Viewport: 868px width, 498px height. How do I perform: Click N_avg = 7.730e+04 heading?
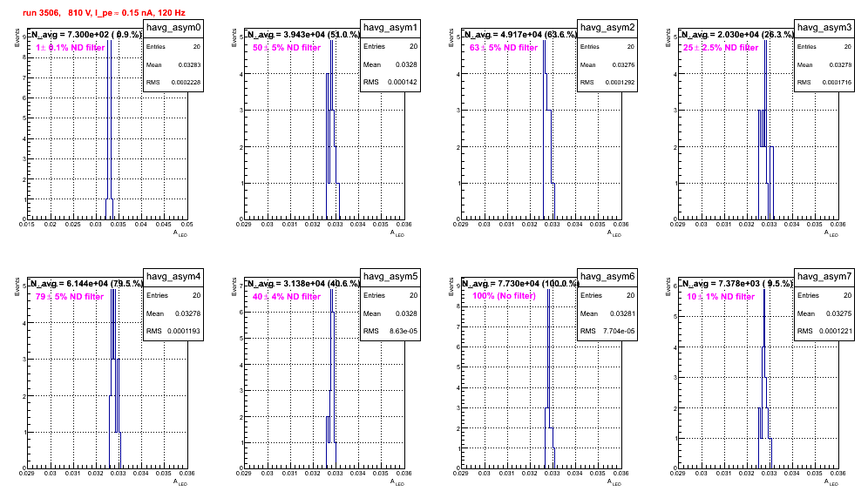pyautogui.click(x=520, y=283)
